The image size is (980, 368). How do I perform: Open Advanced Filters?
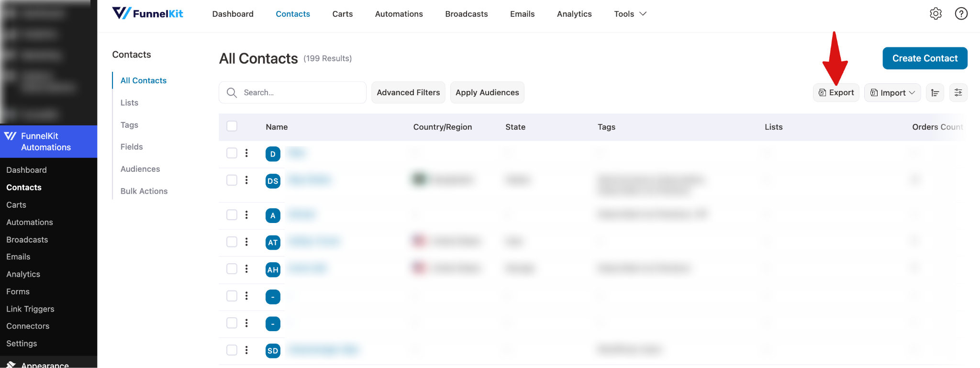click(408, 92)
